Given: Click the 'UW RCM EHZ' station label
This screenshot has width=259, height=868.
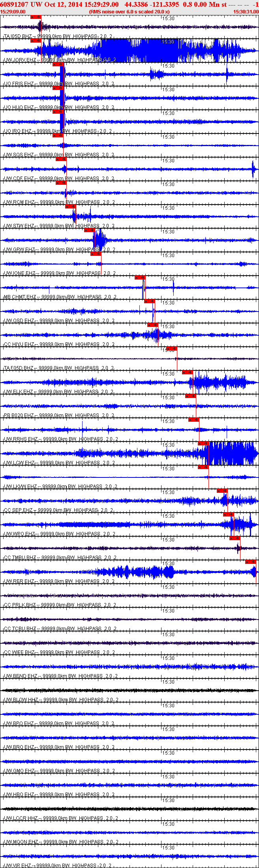Looking at the screenshot, I should (19, 202).
